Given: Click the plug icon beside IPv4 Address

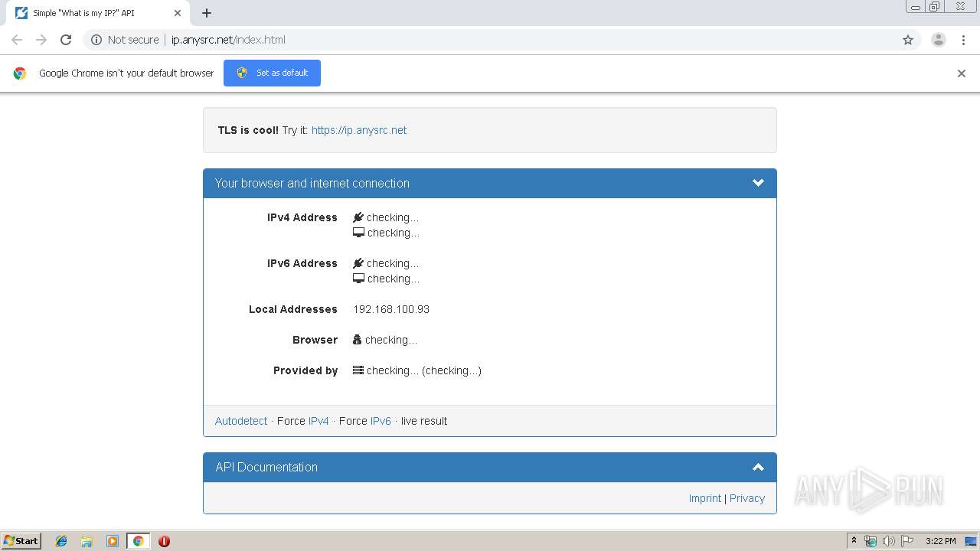Looking at the screenshot, I should (x=358, y=217).
